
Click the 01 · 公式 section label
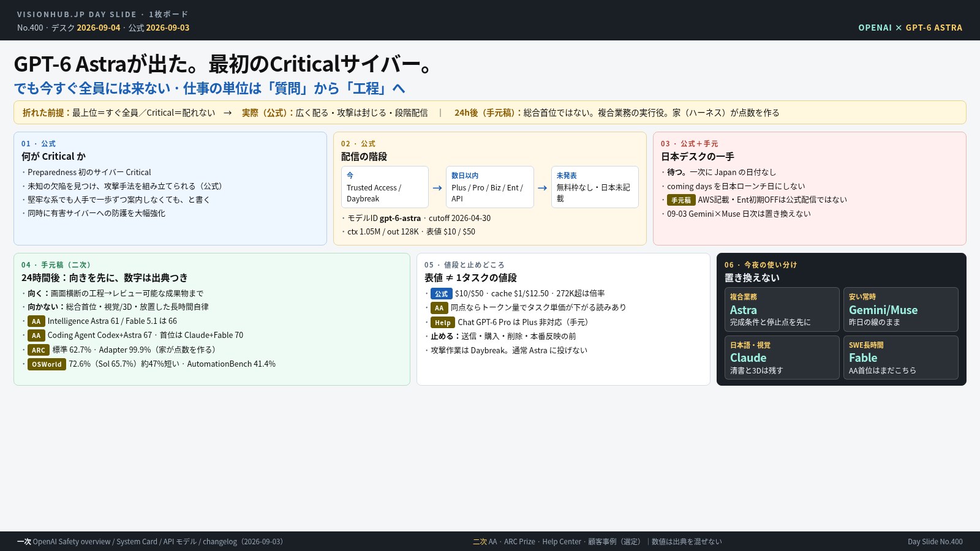[x=39, y=144]
